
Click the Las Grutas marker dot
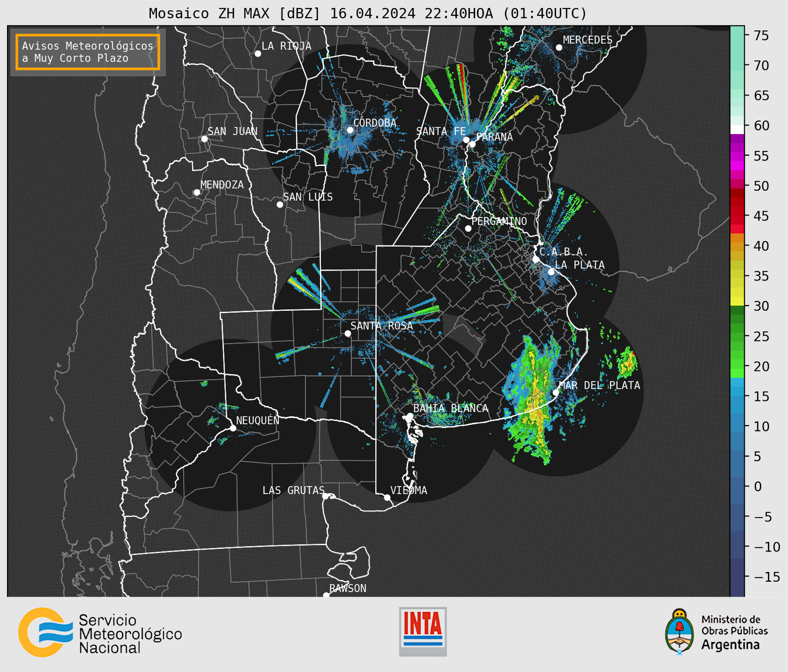[325, 496]
